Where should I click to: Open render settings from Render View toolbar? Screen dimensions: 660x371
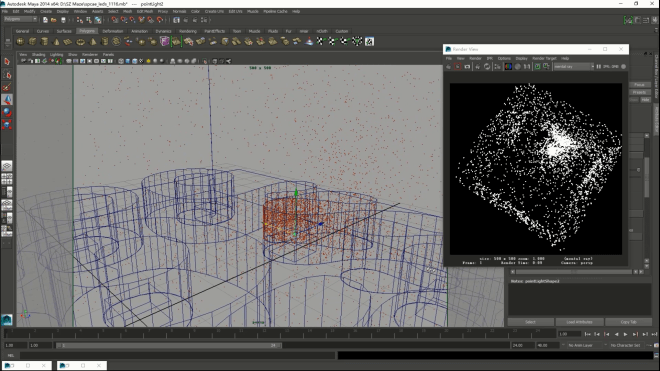(497, 67)
